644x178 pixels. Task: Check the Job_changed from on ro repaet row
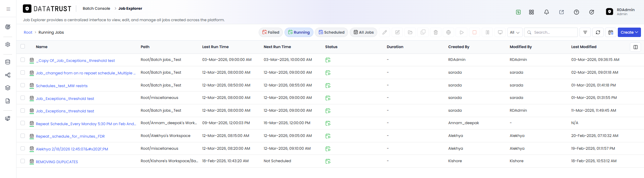(23, 72)
